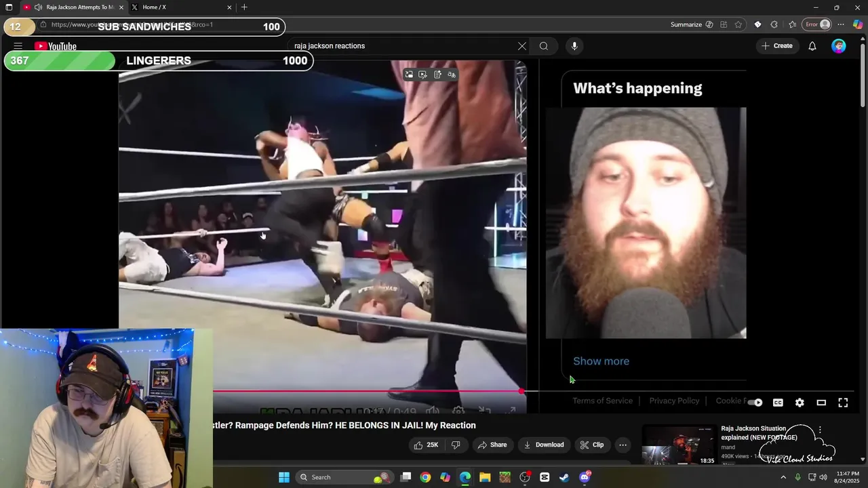
Task: Open options menu for recommended video
Action: tap(819, 430)
